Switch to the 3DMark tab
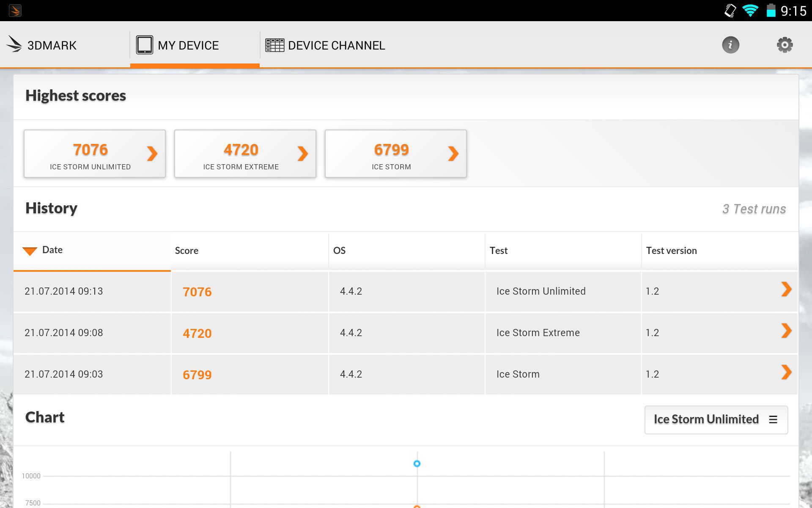This screenshot has height=508, width=812. pyautogui.click(x=52, y=45)
